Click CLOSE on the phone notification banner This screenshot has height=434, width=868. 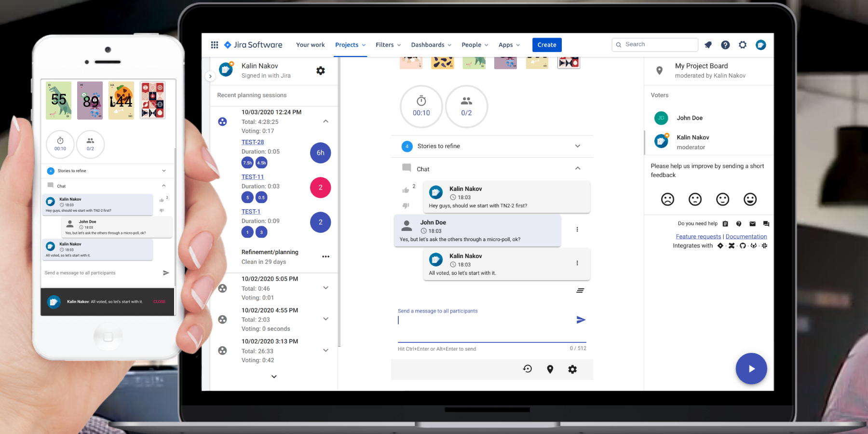[160, 302]
